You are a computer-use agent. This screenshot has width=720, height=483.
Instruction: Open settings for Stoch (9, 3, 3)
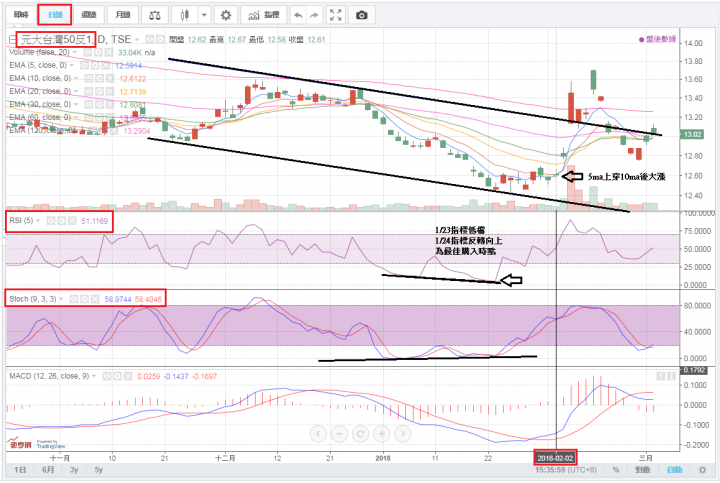click(84, 299)
